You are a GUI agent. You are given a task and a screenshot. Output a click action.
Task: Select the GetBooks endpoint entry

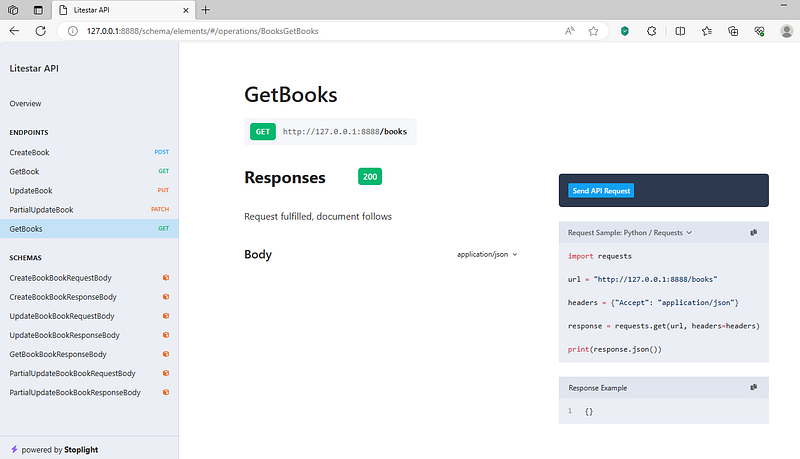89,229
